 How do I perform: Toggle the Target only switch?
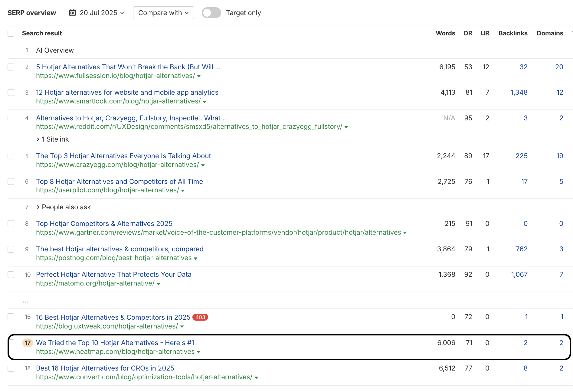[211, 13]
